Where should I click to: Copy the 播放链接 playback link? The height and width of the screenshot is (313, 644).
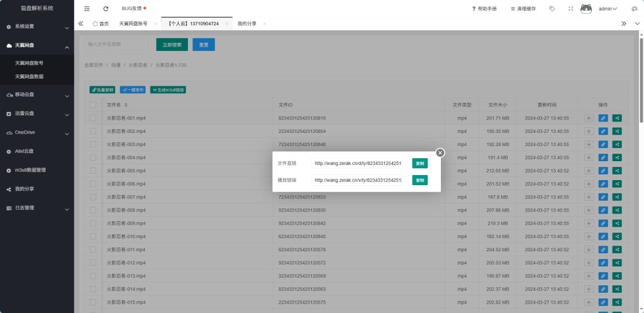[x=419, y=180]
